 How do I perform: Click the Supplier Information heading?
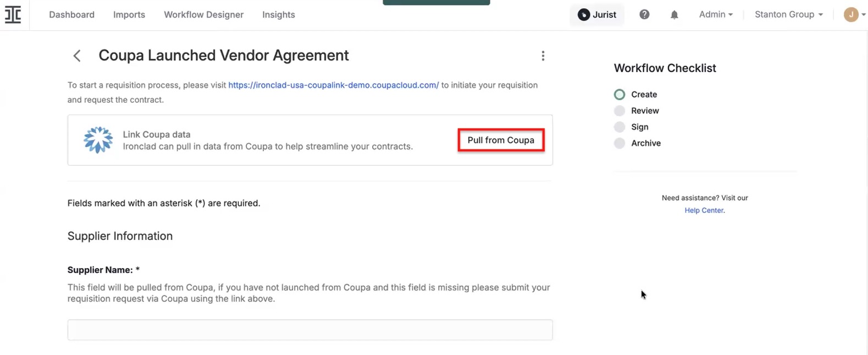(x=120, y=236)
